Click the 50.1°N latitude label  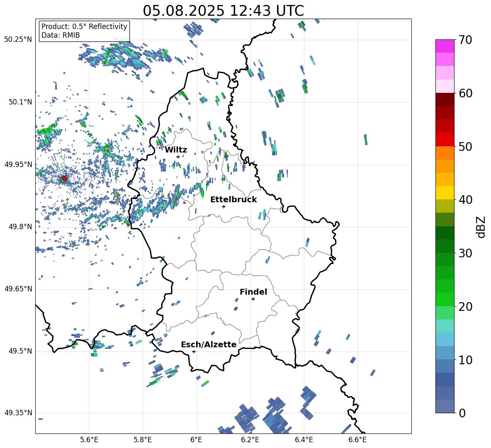click(20, 102)
